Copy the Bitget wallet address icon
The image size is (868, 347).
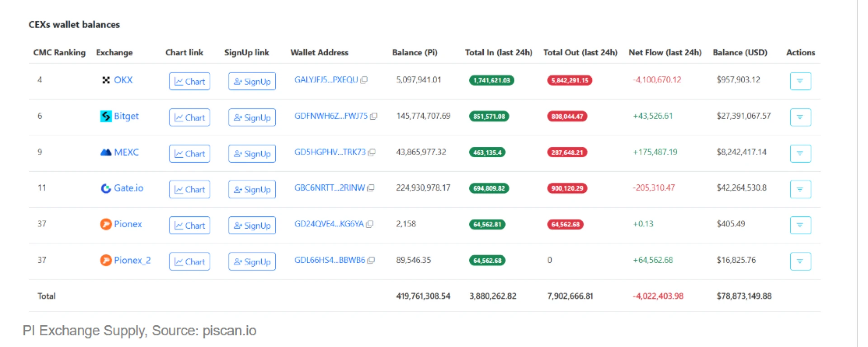[x=373, y=116]
